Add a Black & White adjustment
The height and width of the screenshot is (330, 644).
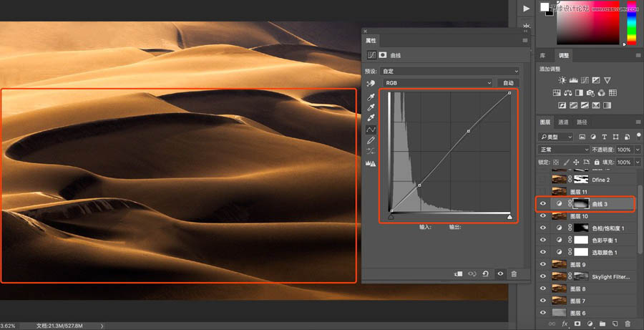pos(579,93)
